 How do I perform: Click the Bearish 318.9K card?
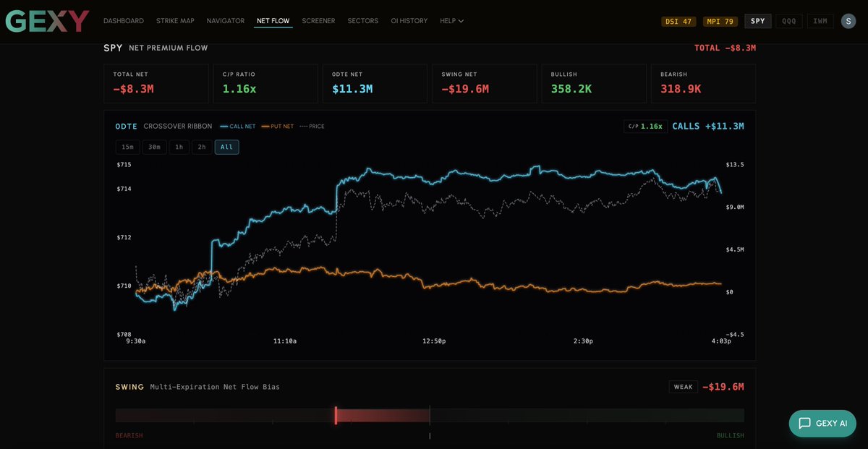click(703, 83)
